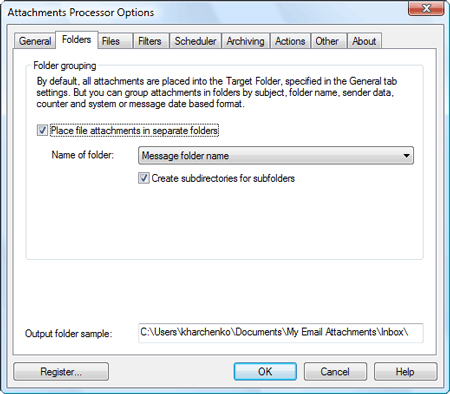The image size is (450, 394).
Task: Confirm settings with the OK button
Action: coord(265,372)
